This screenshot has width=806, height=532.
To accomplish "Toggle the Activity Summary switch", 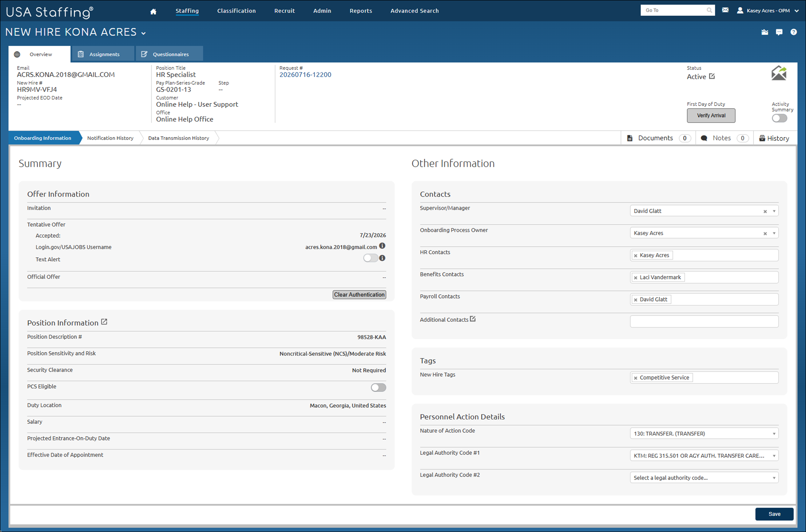I will (x=780, y=118).
